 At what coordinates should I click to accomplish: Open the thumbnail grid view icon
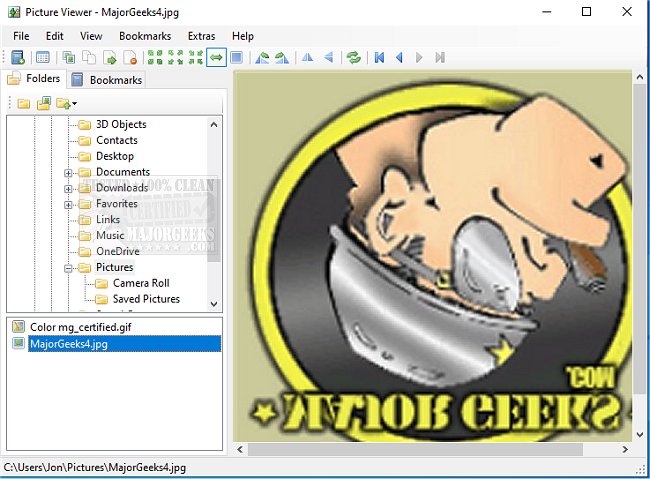click(x=42, y=57)
